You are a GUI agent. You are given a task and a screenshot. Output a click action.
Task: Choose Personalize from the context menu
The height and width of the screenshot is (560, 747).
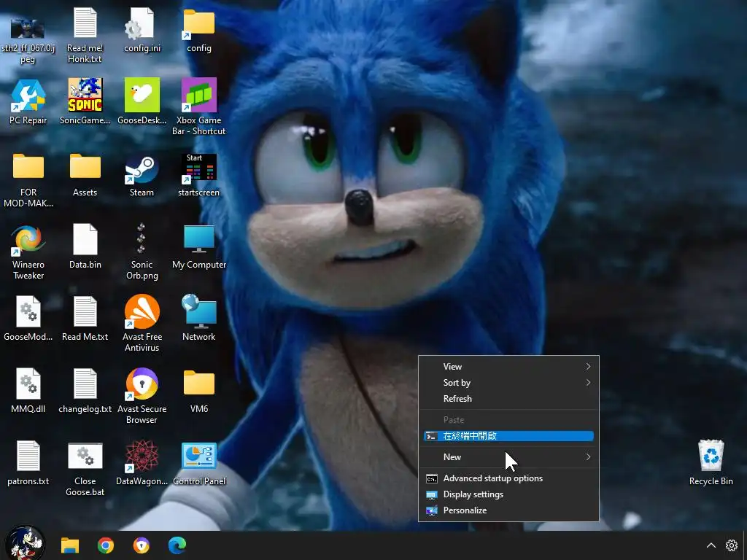(x=508, y=510)
